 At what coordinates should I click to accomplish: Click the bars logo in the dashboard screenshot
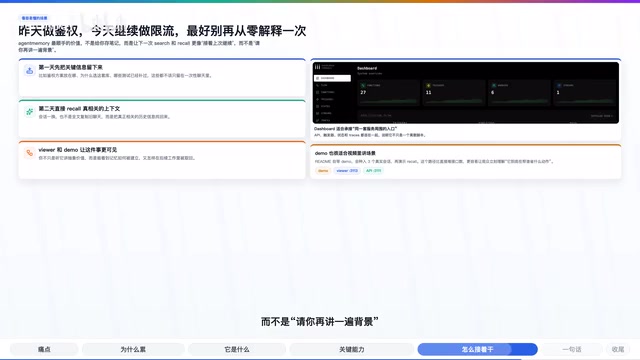click(317, 67)
